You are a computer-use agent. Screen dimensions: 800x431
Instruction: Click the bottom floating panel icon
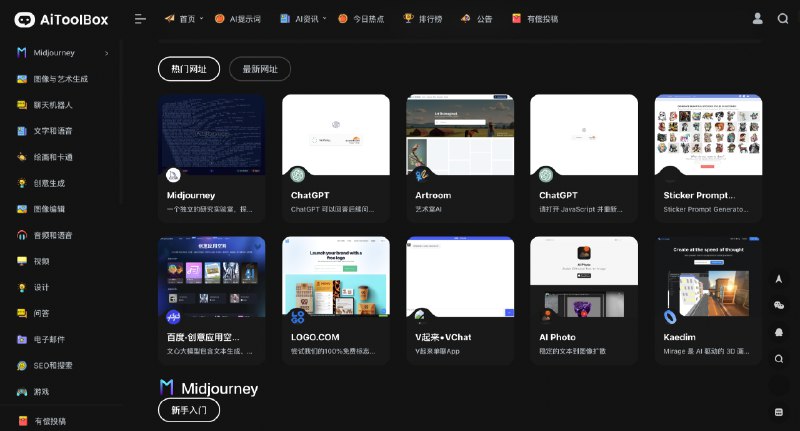point(779,412)
